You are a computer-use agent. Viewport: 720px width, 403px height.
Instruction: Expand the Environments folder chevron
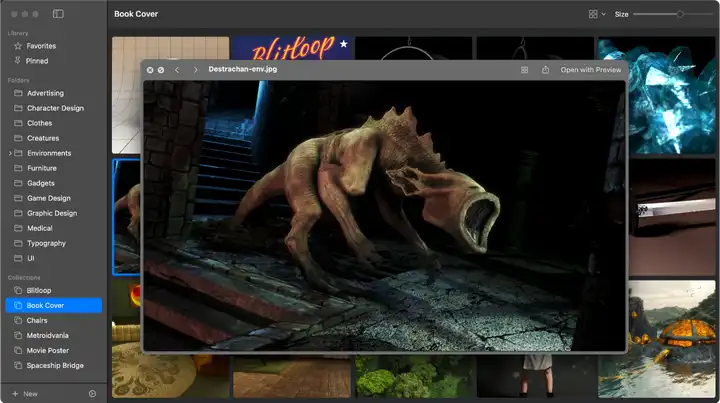coord(10,153)
